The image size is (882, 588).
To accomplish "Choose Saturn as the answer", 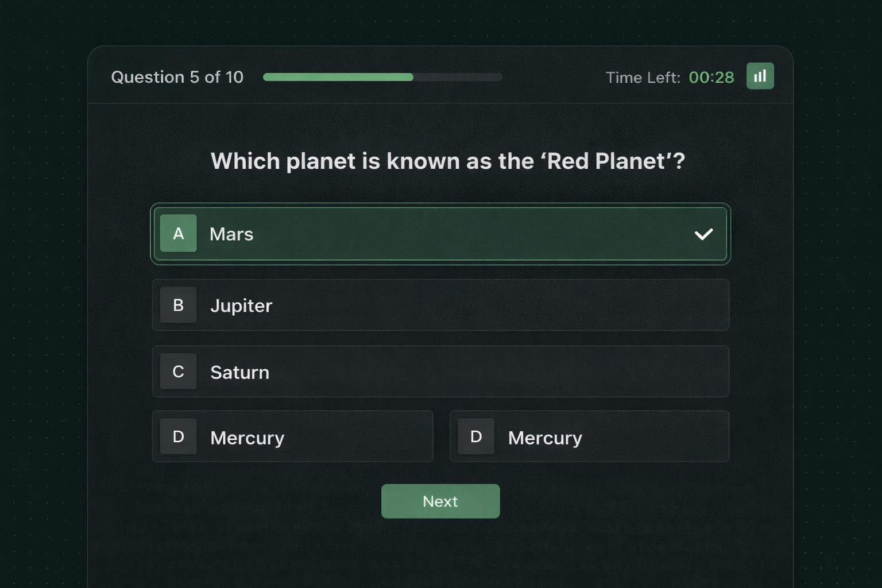I will (239, 372).
